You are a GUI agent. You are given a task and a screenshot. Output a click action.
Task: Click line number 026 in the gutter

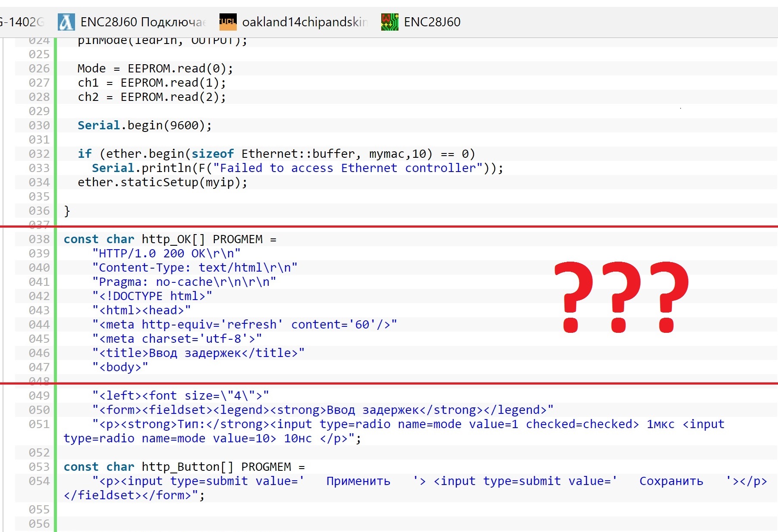pos(39,69)
